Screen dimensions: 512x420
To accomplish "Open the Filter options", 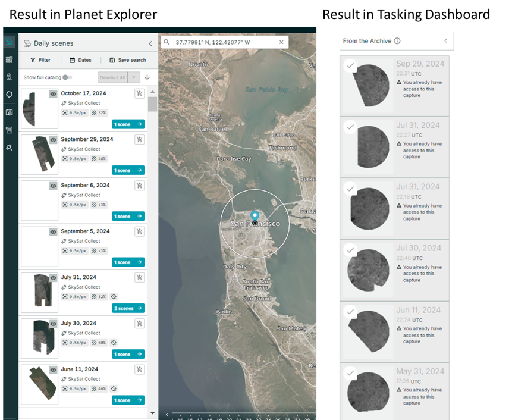I will 40,60.
